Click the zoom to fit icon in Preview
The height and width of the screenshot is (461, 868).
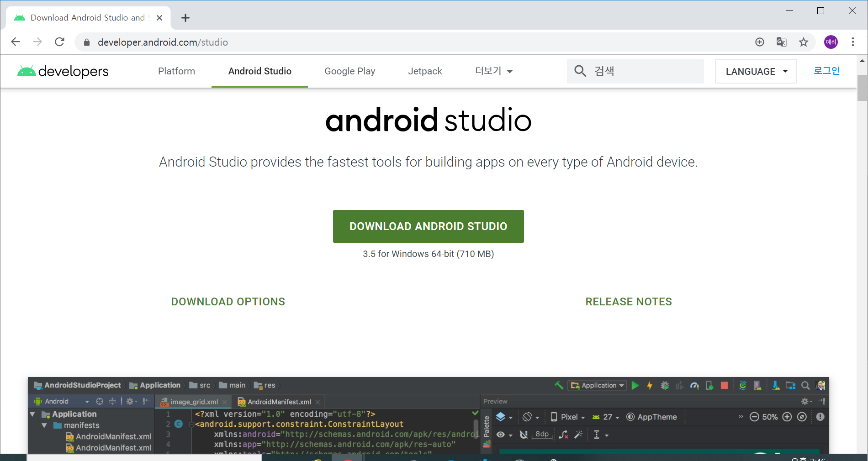pos(802,417)
